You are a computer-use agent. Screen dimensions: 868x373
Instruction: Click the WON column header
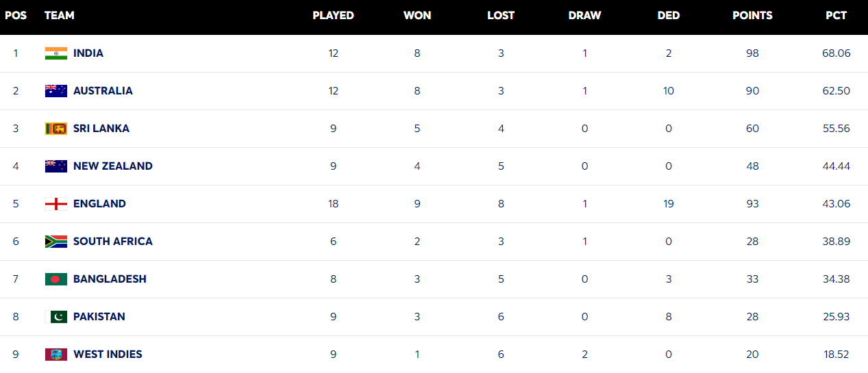(417, 16)
